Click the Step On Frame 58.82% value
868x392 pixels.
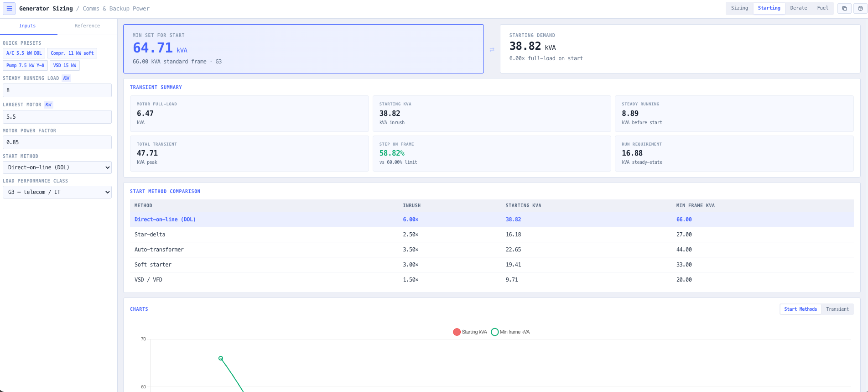[x=392, y=153]
